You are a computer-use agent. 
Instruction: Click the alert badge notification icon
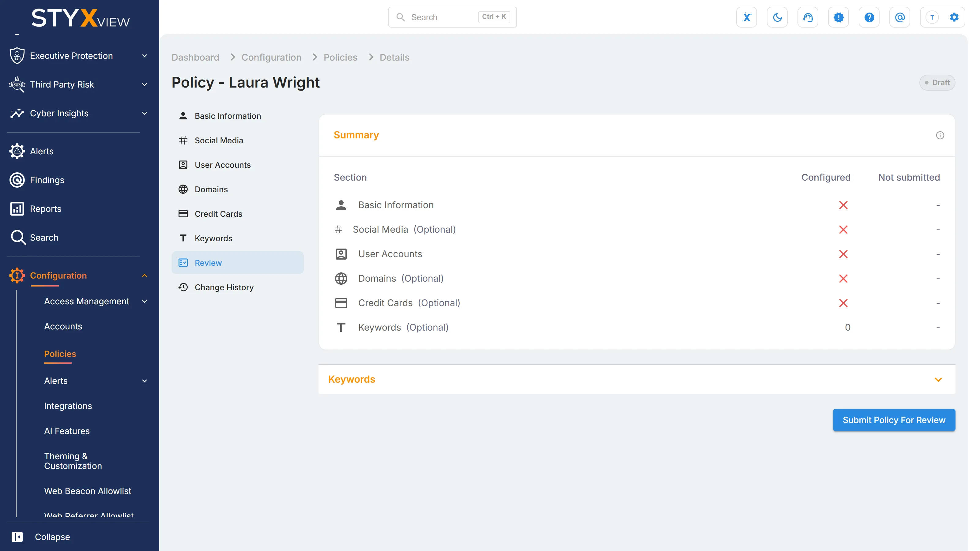pyautogui.click(x=839, y=17)
